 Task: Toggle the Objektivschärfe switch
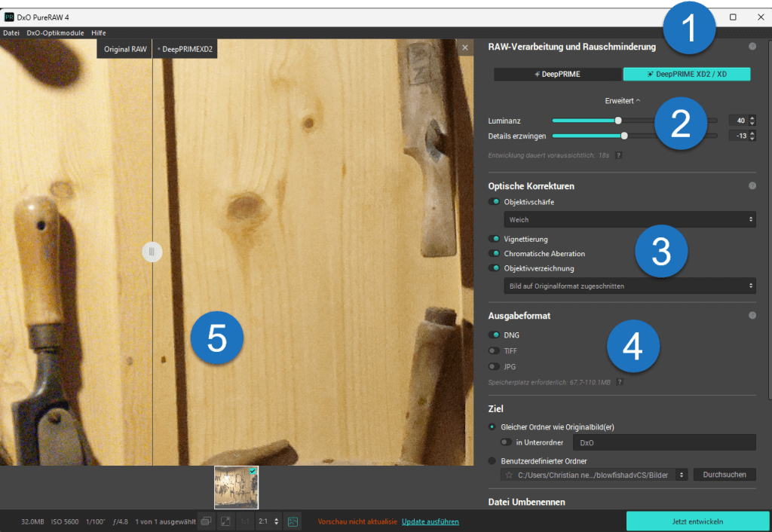494,202
